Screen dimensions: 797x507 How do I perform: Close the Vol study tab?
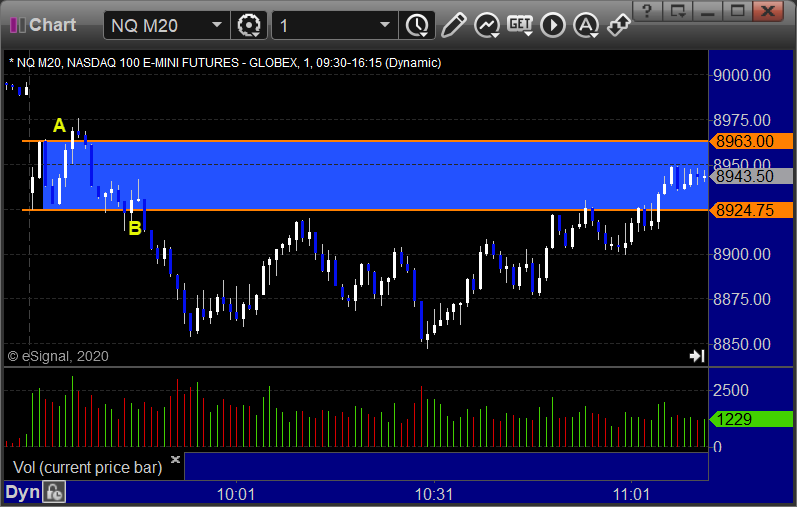[x=175, y=459]
